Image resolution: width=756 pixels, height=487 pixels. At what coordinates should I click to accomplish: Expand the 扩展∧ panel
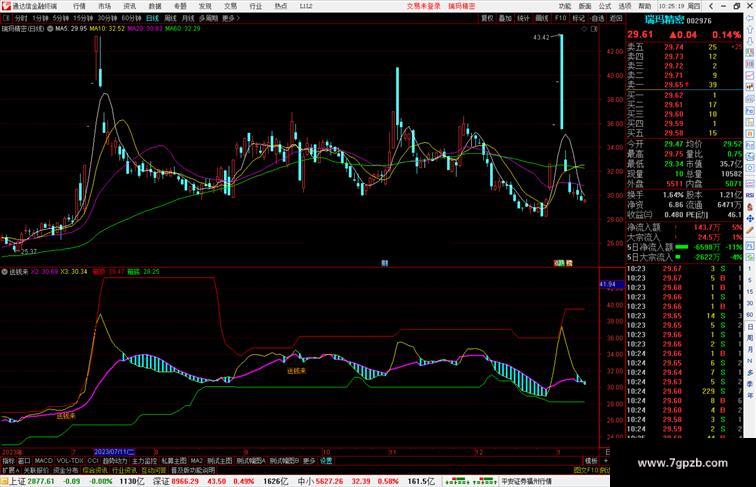pos(10,470)
